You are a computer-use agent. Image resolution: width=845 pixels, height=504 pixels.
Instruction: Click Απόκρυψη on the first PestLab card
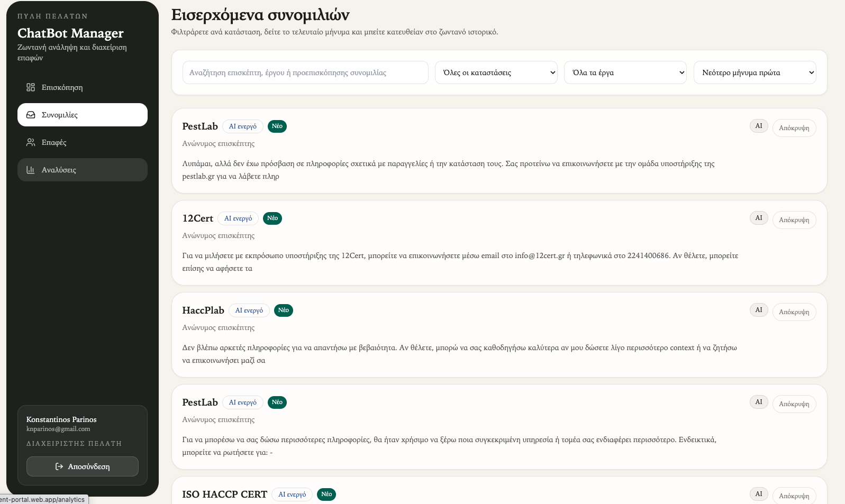coord(794,128)
